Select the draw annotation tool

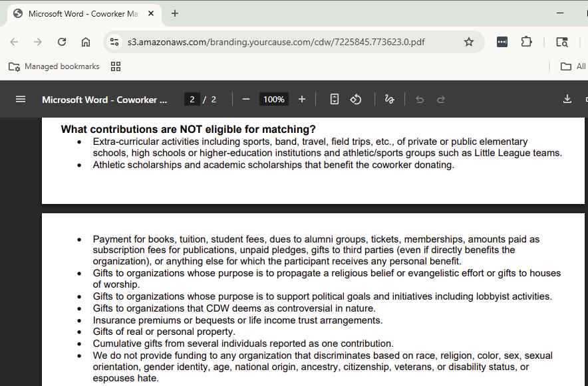(x=389, y=99)
